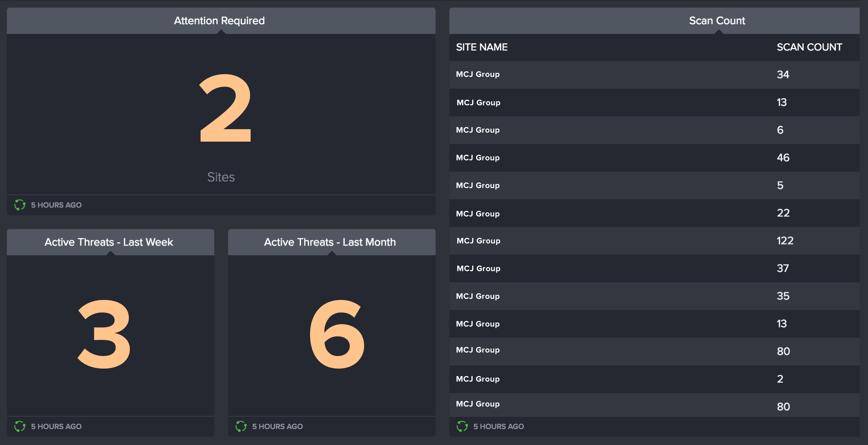This screenshot has width=868, height=445.
Task: Select Active Threats - Last Month title
Action: pyautogui.click(x=330, y=242)
